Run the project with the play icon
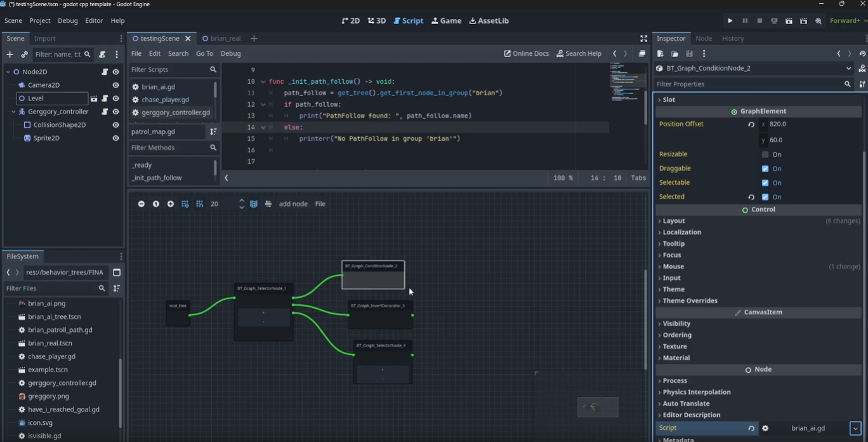Image resolution: width=868 pixels, height=442 pixels. pos(730,21)
